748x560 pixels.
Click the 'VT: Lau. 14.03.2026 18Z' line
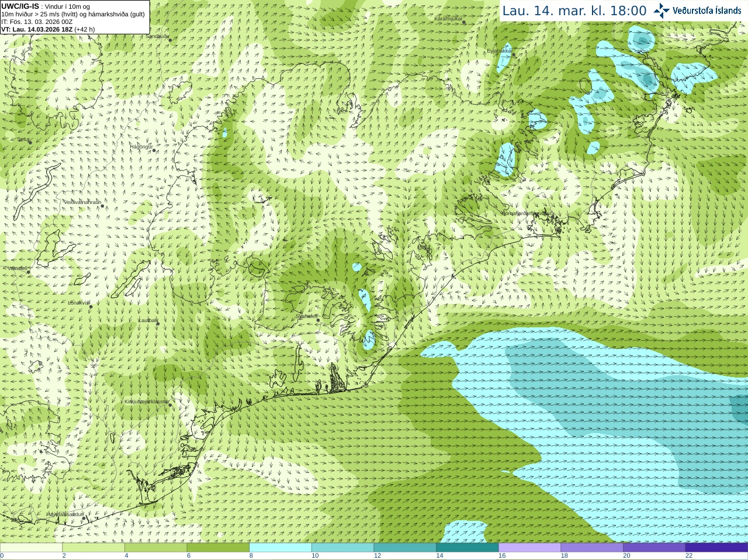point(48,29)
